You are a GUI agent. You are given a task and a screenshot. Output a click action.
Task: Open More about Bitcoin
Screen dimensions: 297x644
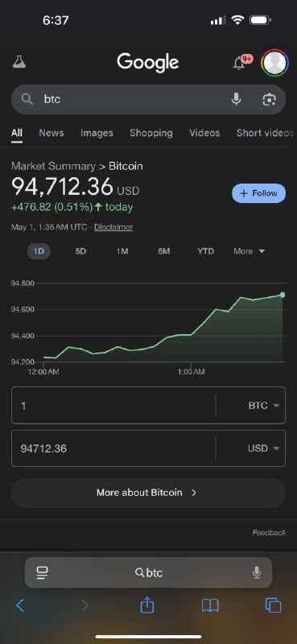148,493
